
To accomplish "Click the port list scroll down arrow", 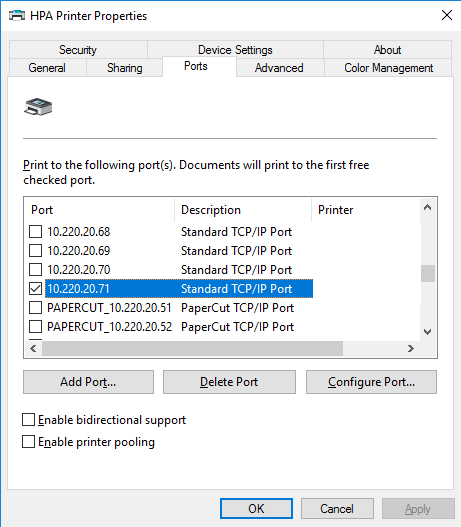I will pos(427,332).
